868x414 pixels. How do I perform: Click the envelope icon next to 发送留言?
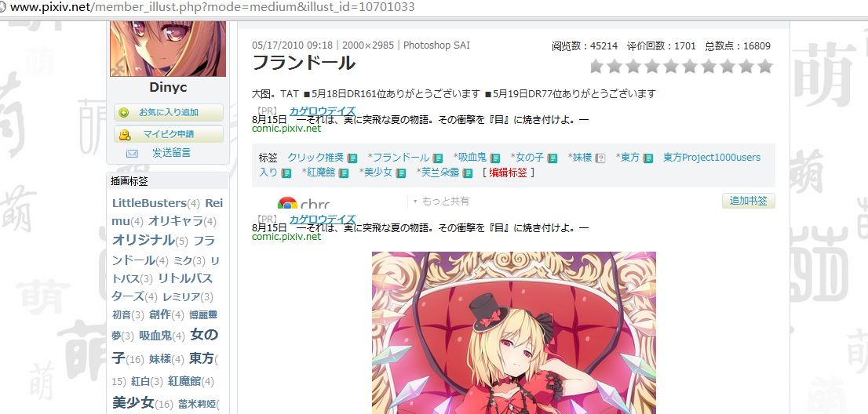pos(132,154)
